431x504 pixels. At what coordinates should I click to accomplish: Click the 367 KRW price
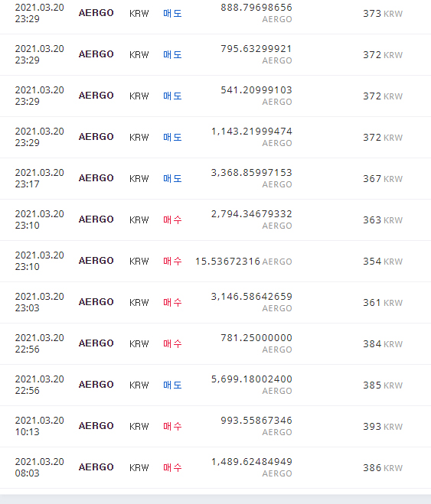383,179
